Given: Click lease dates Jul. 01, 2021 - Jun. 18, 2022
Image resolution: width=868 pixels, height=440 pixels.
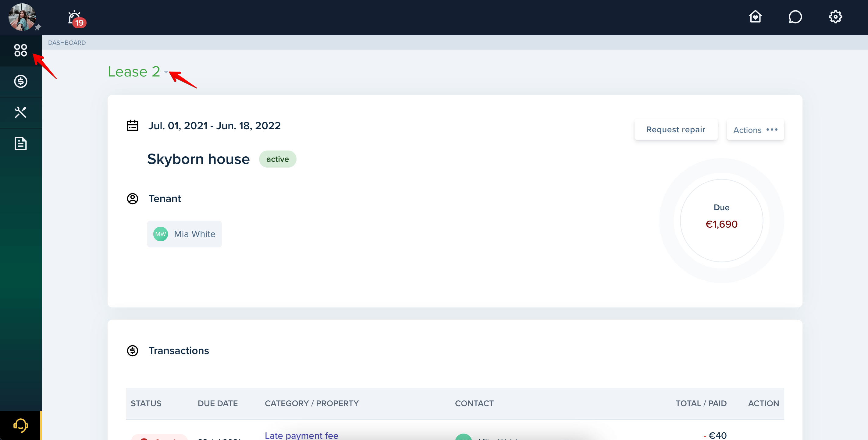Looking at the screenshot, I should (214, 126).
